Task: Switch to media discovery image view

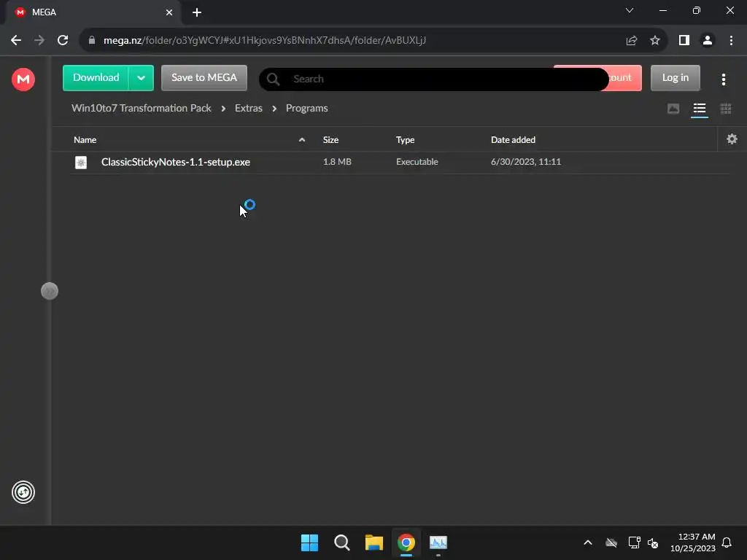Action: [x=673, y=109]
